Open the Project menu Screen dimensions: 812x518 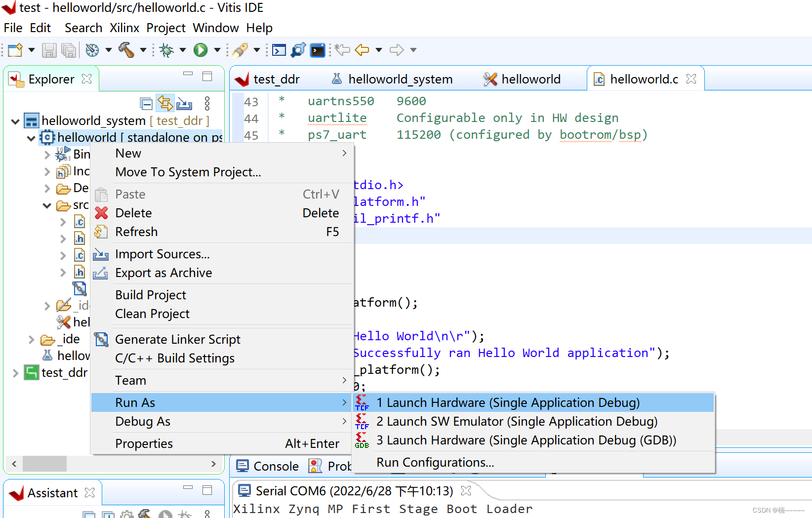(x=166, y=28)
